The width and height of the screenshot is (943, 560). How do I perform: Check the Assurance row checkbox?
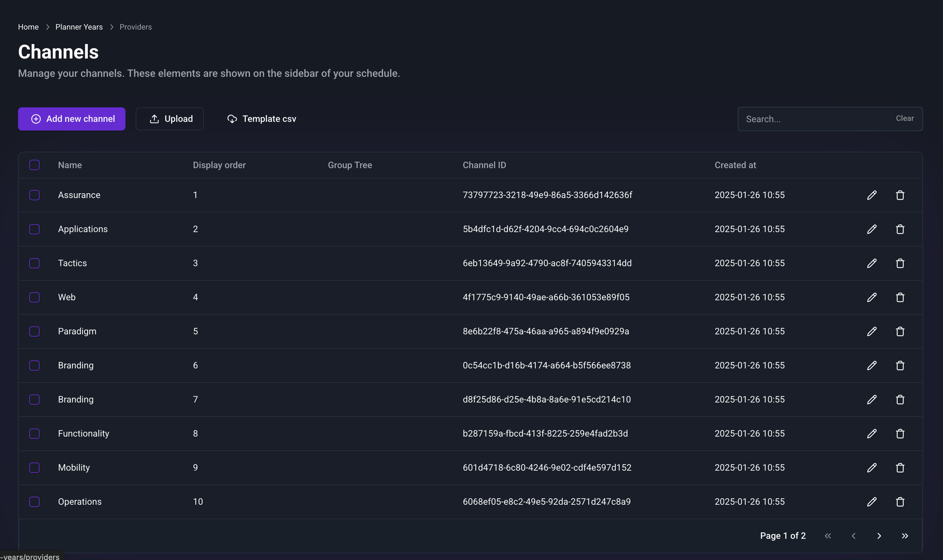click(34, 195)
